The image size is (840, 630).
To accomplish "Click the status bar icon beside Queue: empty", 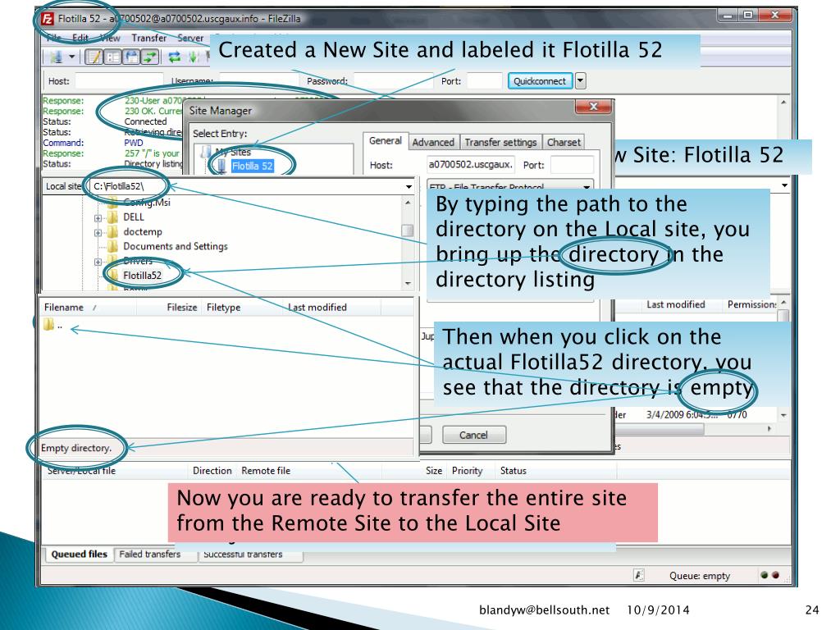I will [x=639, y=575].
